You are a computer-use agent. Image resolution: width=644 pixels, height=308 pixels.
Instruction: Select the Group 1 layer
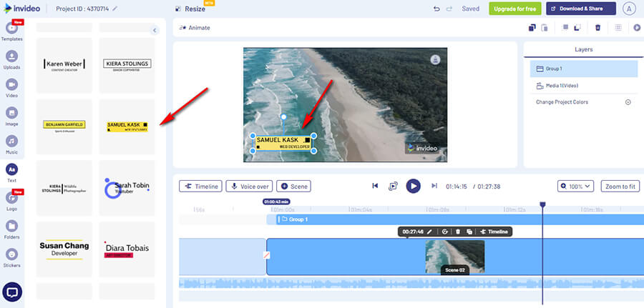(x=584, y=69)
